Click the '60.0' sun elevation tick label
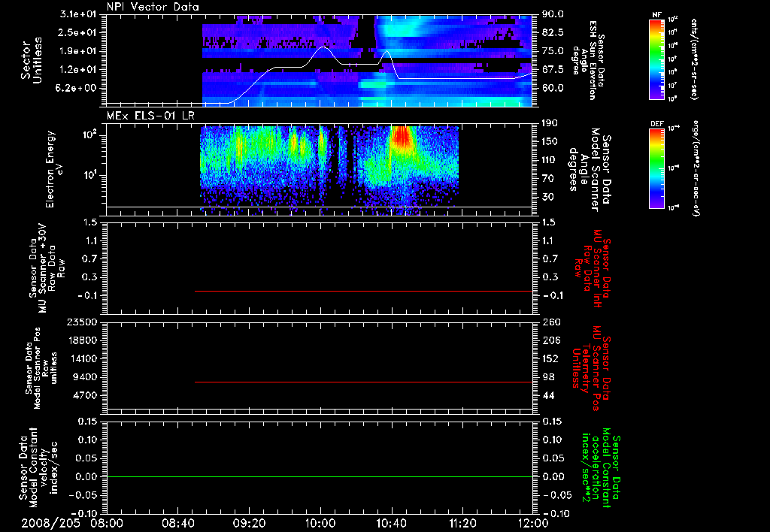 [553, 89]
